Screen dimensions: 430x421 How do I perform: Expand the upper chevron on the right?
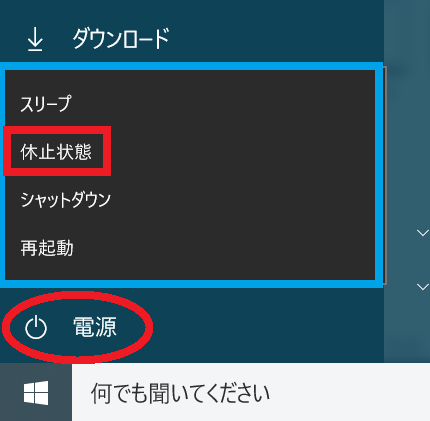(423, 233)
